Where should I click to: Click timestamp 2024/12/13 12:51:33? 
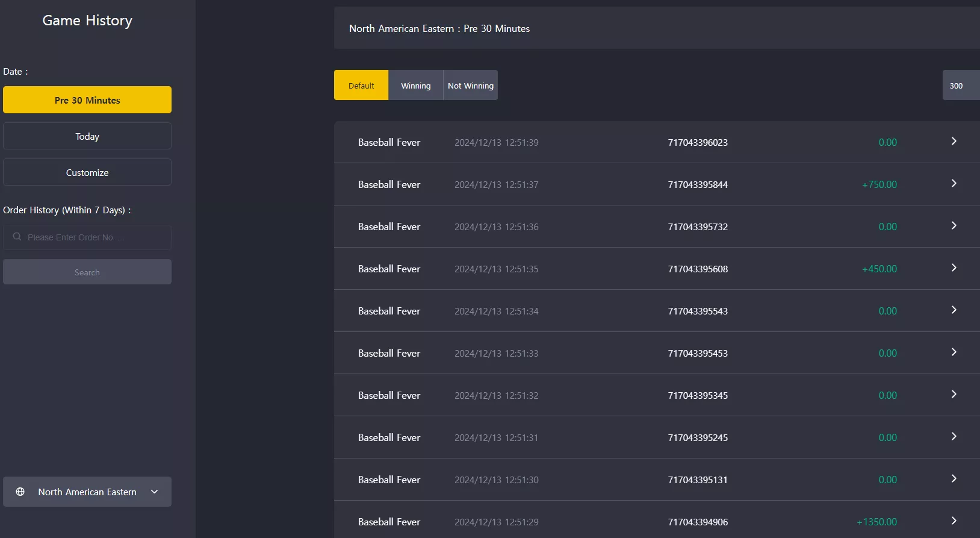(497, 353)
